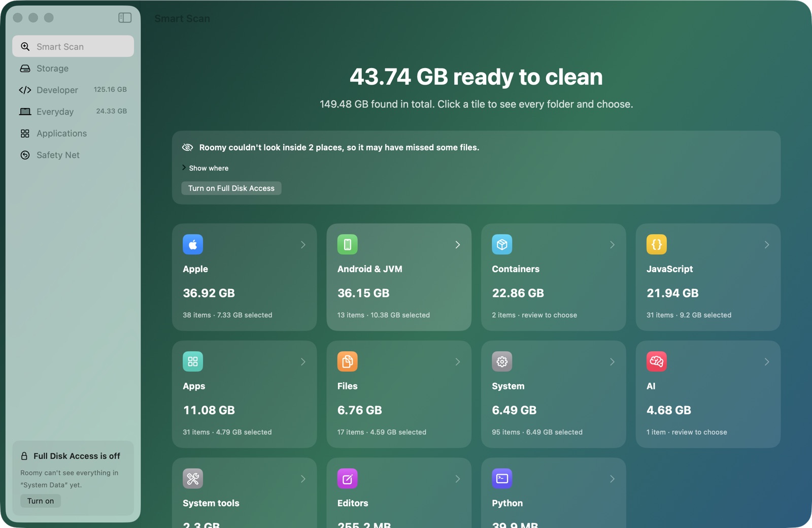Click '2 items · review to choose' text
Image resolution: width=812 pixels, height=528 pixels.
(x=534, y=315)
